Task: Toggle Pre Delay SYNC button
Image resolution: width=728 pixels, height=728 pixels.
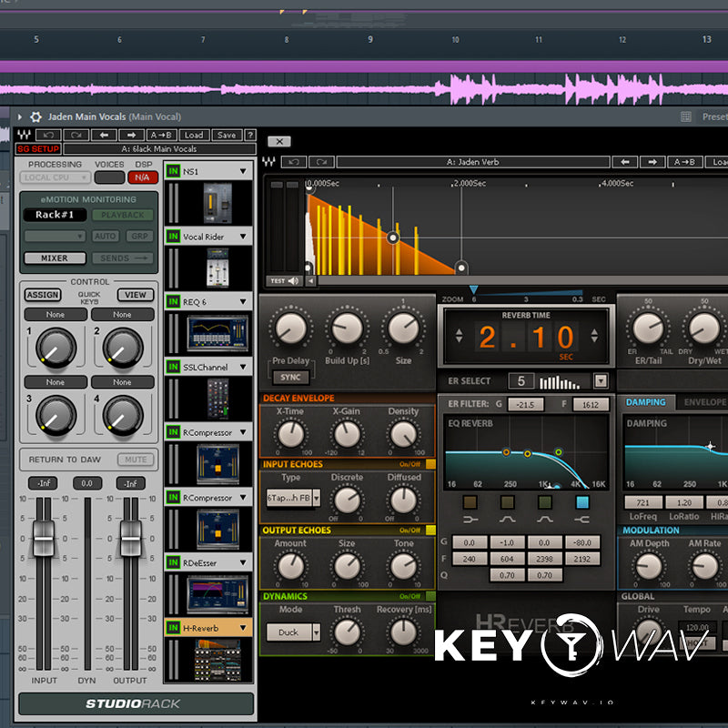Action: tap(290, 378)
